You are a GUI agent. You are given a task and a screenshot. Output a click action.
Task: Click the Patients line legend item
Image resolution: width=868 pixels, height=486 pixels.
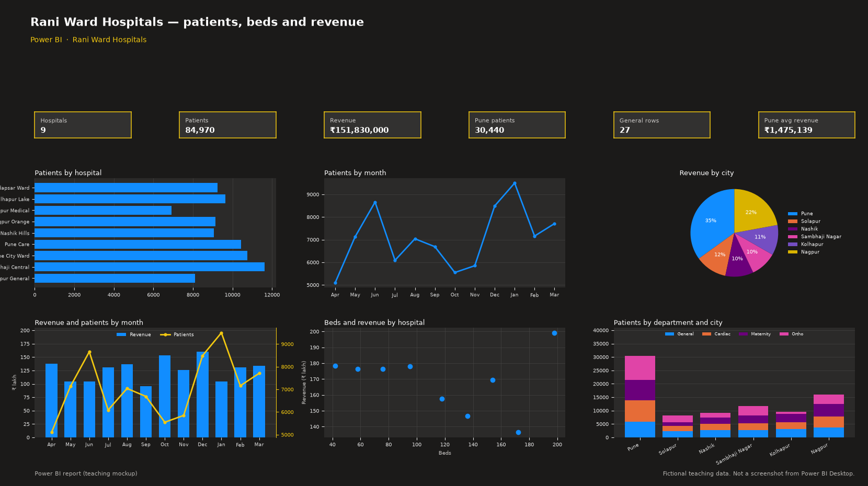click(x=177, y=335)
